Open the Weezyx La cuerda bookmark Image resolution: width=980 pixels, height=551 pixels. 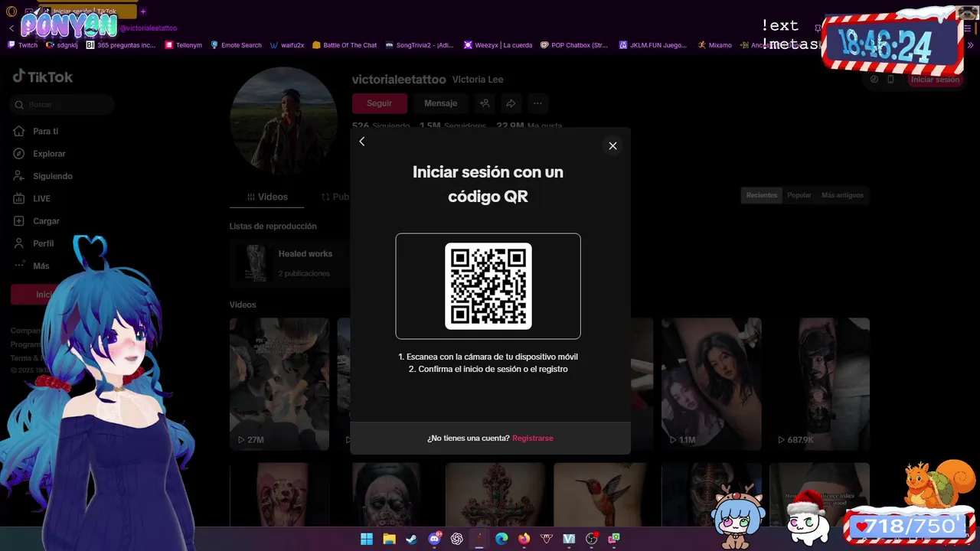click(x=498, y=45)
